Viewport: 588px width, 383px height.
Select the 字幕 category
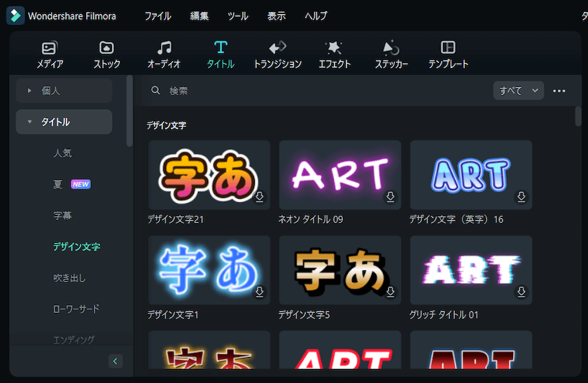[x=62, y=216]
